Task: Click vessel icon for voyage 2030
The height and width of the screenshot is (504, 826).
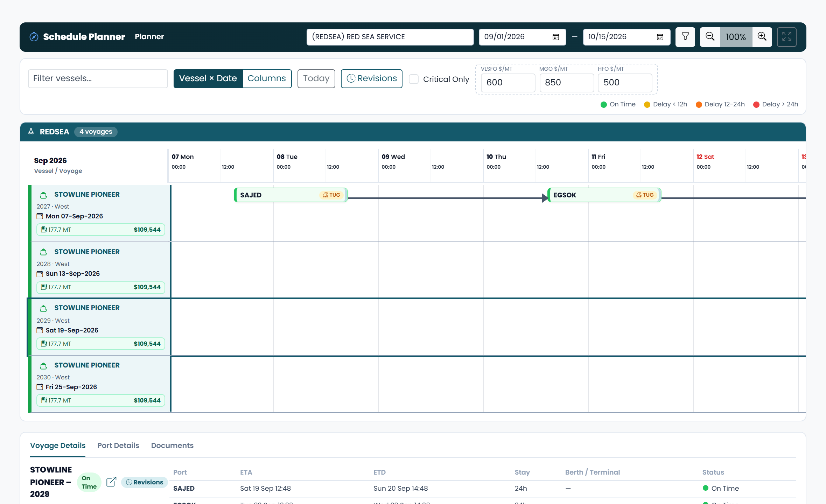Action: point(43,366)
